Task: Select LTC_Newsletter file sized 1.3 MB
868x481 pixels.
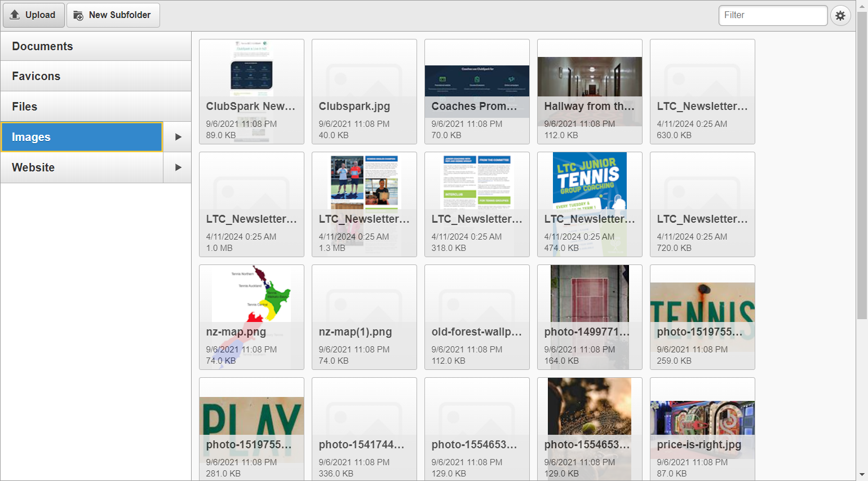Action: pyautogui.click(x=364, y=204)
